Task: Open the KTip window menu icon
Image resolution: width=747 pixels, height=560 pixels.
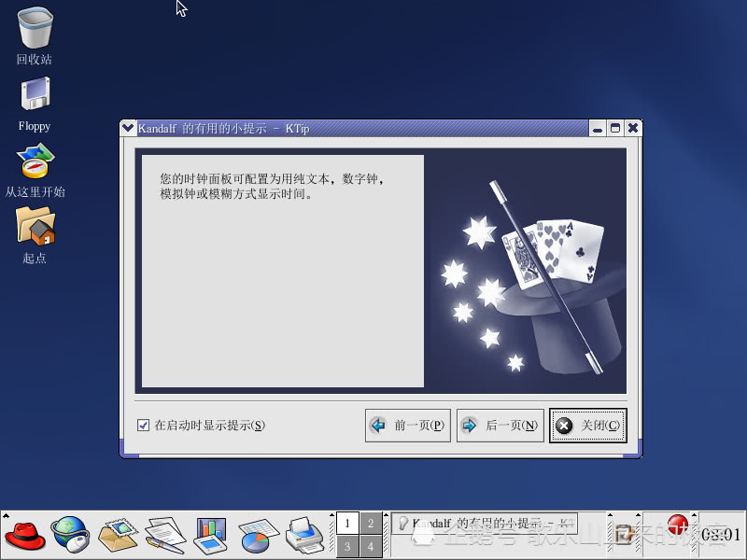Action: click(128, 128)
